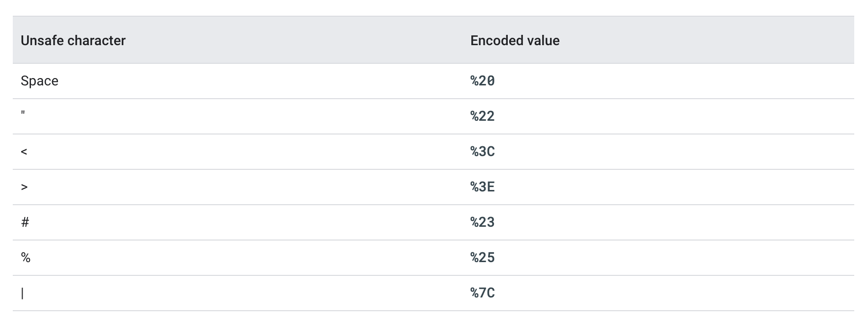Select the 'Space' cell in the table
Viewport: 868px width, 322px height.
(x=39, y=81)
